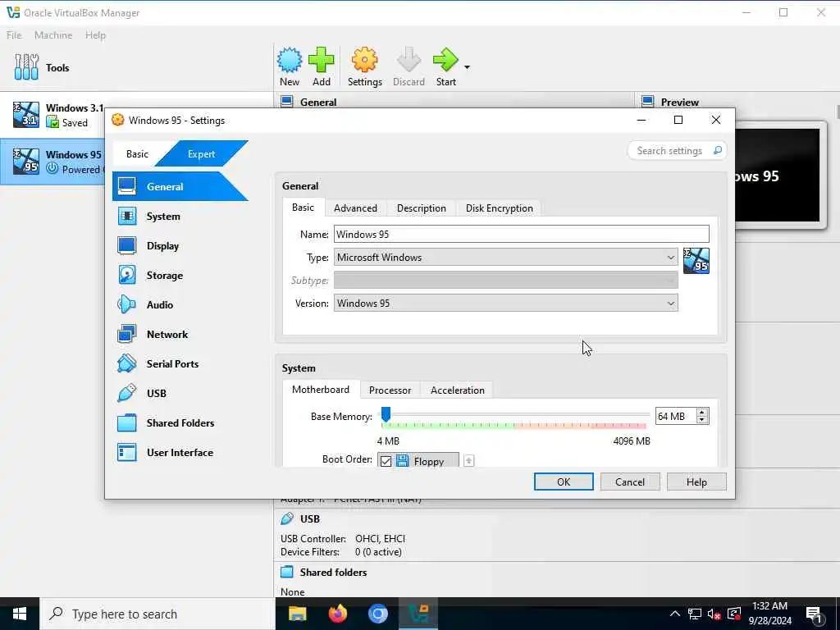Decrease base memory with down stepper arrow
The height and width of the screenshot is (630, 840).
coord(702,420)
